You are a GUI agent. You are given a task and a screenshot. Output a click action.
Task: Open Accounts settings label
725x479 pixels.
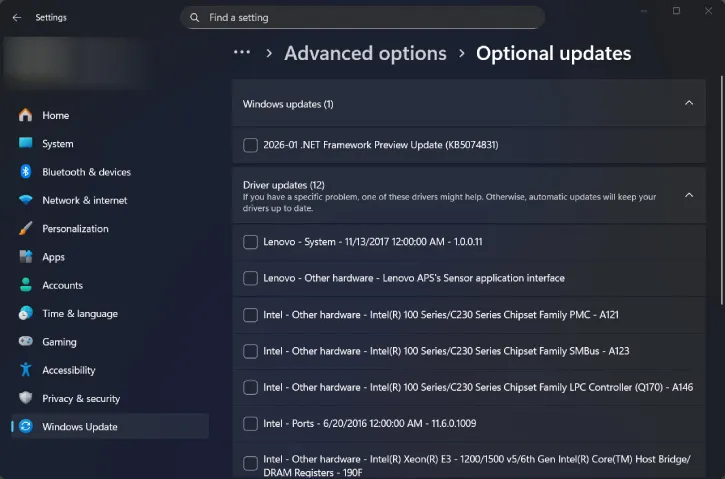(62, 285)
